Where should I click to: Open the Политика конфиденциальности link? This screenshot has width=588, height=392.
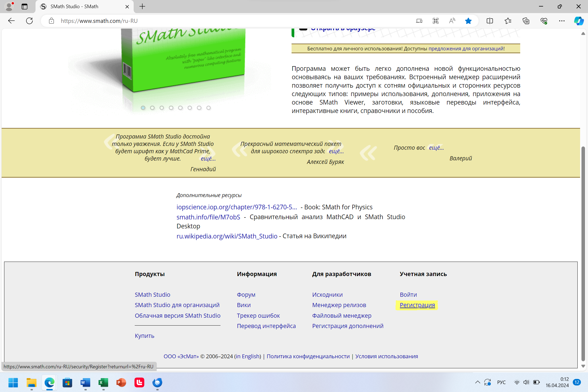point(308,356)
